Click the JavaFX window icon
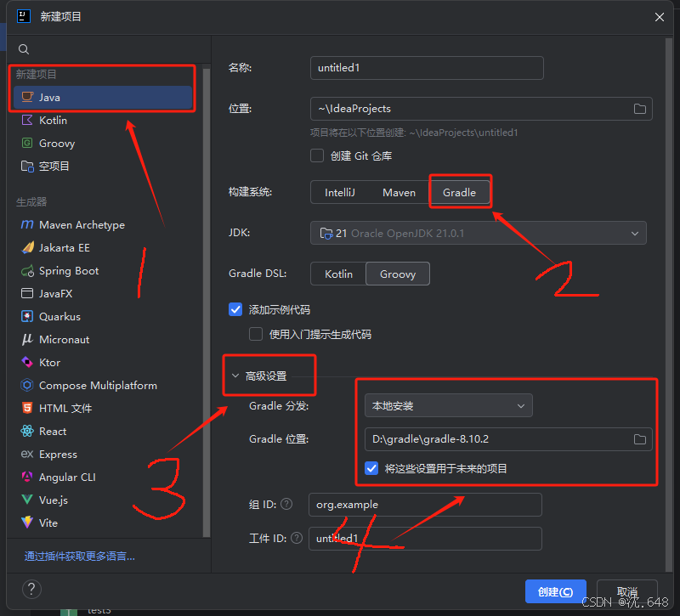This screenshot has width=680, height=616. [x=27, y=293]
